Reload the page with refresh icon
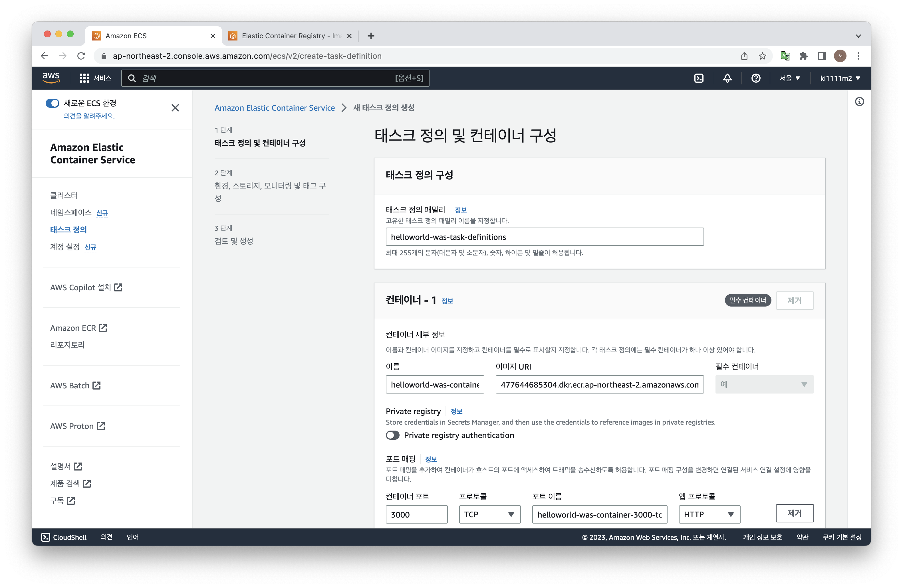Screen dimensions: 903x588 tap(81, 56)
